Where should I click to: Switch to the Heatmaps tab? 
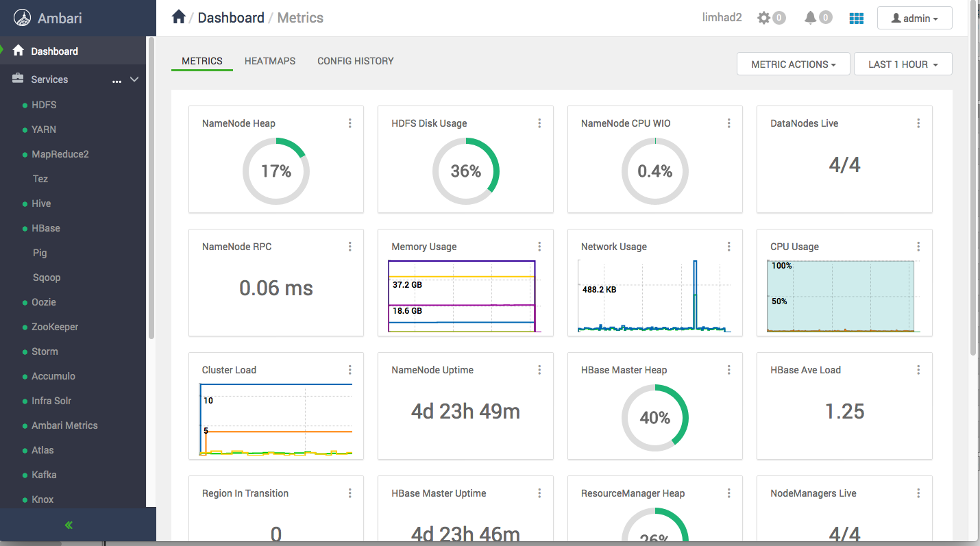[x=270, y=61]
